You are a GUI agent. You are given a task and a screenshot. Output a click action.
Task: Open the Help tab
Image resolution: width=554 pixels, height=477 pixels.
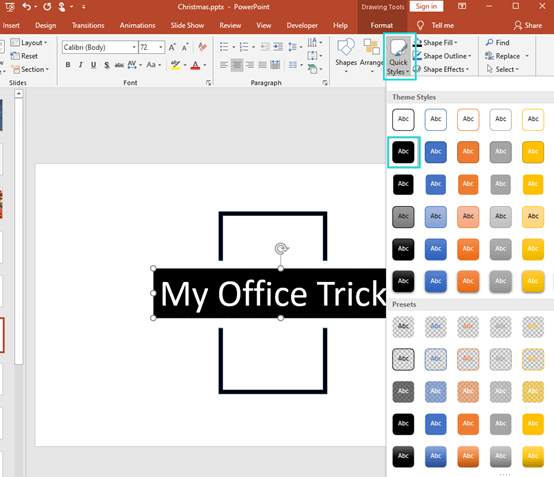click(340, 25)
